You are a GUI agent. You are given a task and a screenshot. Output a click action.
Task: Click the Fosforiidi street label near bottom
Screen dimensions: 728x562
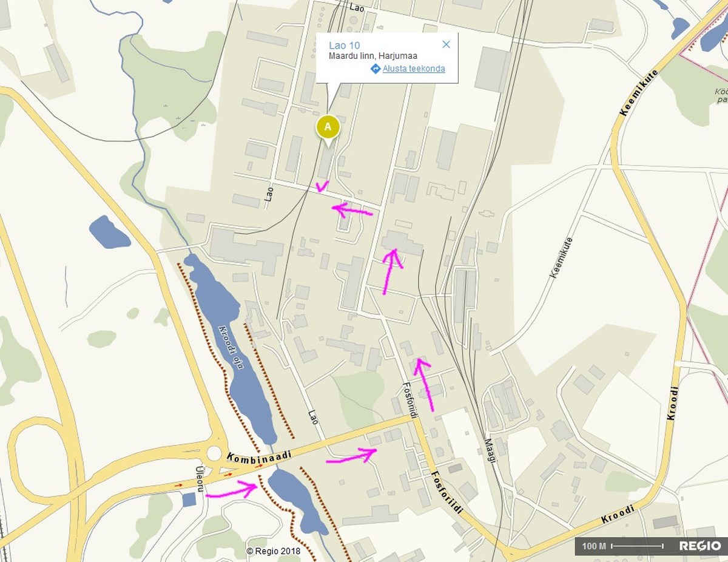coord(447,493)
